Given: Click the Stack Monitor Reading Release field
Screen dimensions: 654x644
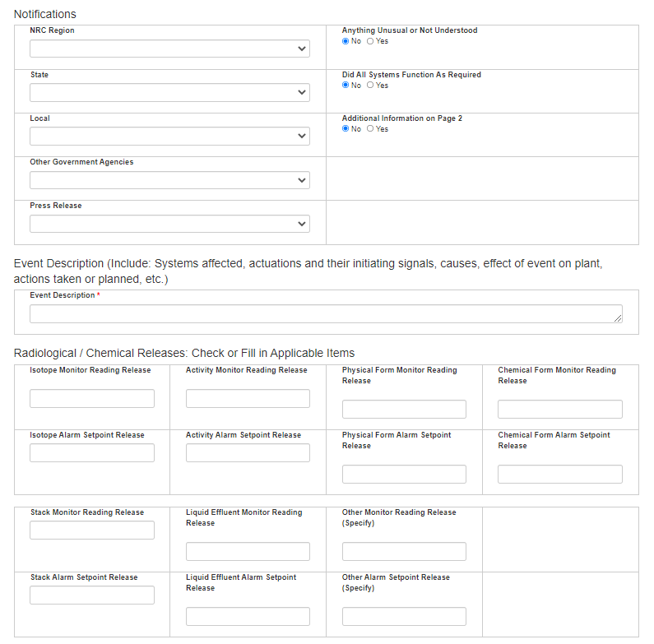Looking at the screenshot, I should [x=92, y=530].
